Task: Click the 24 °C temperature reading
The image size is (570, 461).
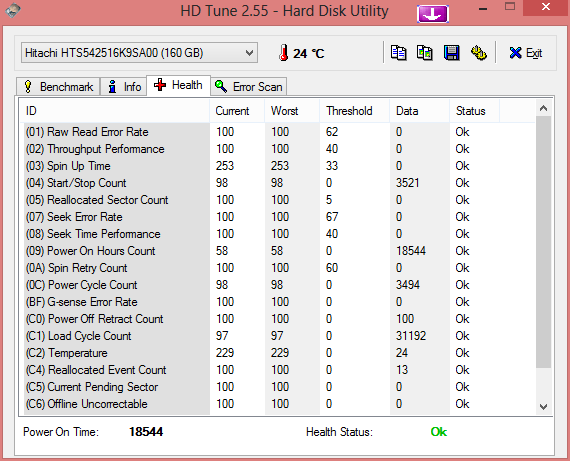Action: click(x=309, y=53)
